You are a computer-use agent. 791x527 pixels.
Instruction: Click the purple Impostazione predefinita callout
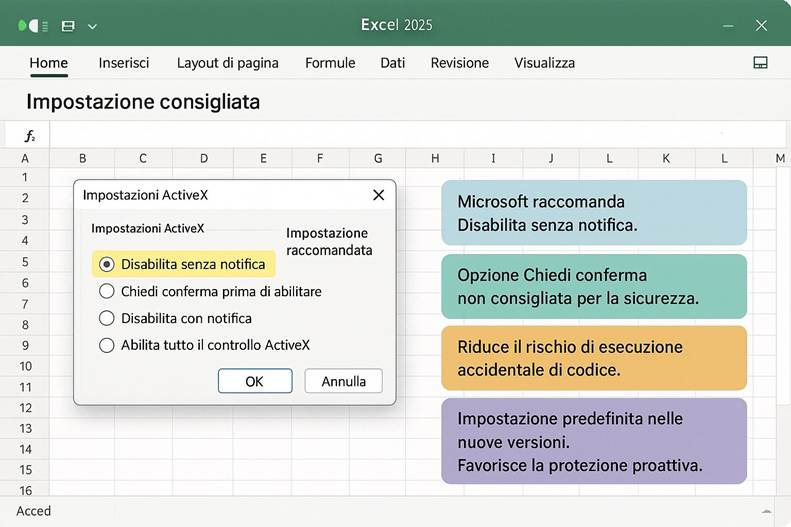click(x=594, y=441)
